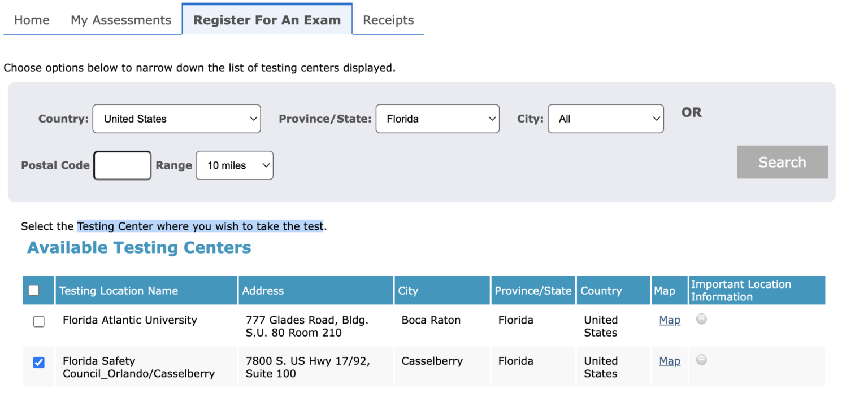Click the Postal Code input field
The image size is (868, 393).
coord(122,165)
